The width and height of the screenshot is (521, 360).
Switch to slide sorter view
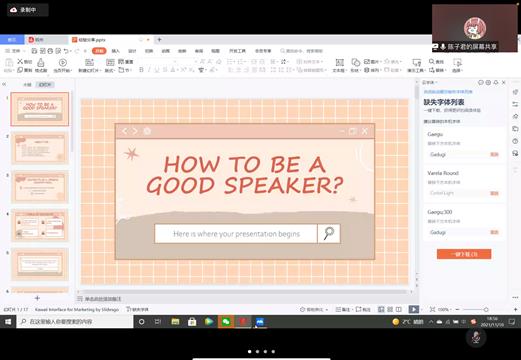point(390,309)
